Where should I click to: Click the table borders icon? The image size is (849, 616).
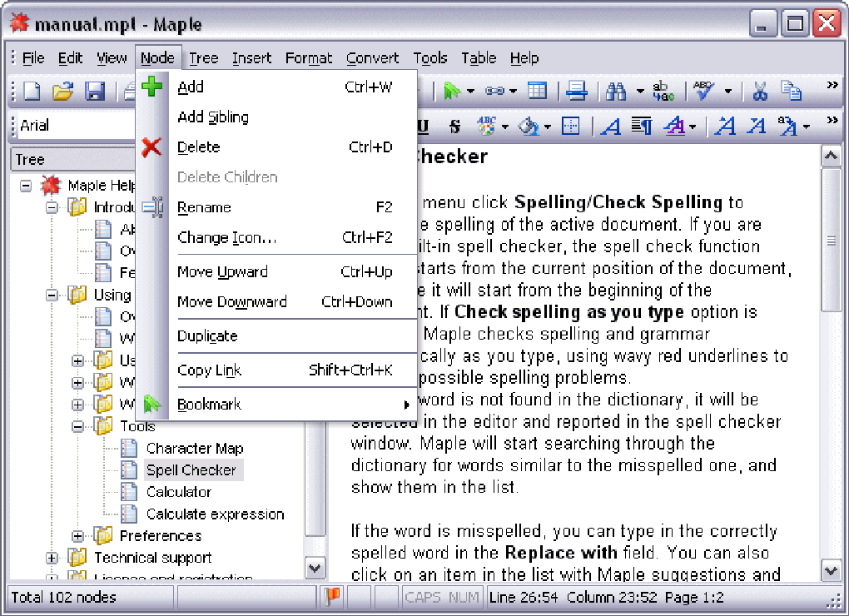[571, 127]
